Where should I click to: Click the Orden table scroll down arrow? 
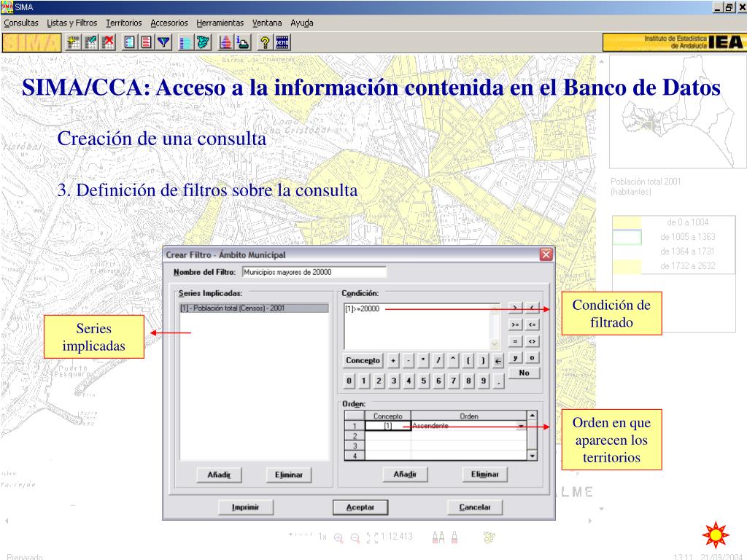click(x=532, y=456)
